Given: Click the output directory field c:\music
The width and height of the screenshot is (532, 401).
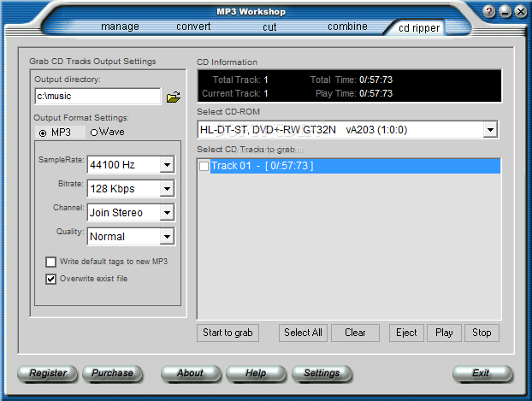Looking at the screenshot, I should (x=98, y=97).
